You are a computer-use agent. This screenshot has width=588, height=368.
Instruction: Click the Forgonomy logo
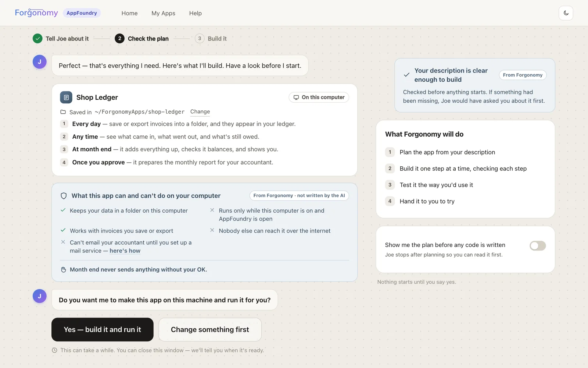tap(36, 13)
